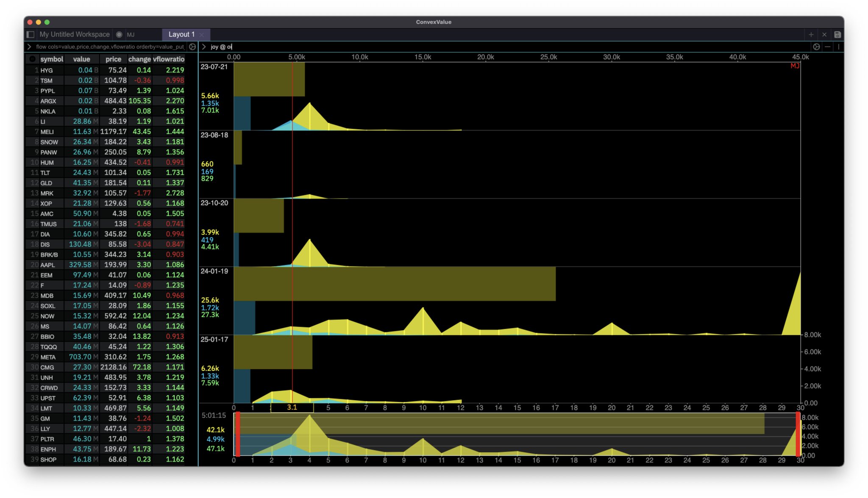Viewport: 868px width, 498px height.
Task: Click the X icon beside the plus
Action: click(824, 35)
